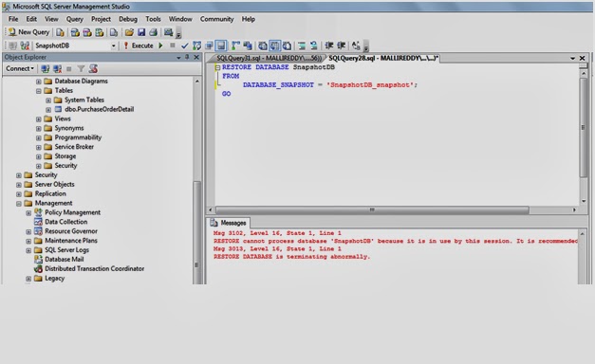
Task: Click the Disconnect icon in Object Explorer
Action: pos(57,68)
